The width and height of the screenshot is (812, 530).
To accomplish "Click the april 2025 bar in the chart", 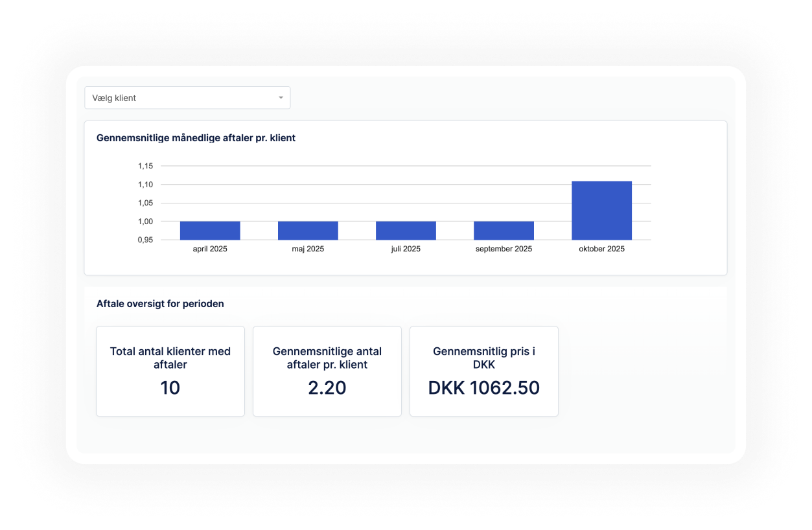I will pyautogui.click(x=210, y=231).
